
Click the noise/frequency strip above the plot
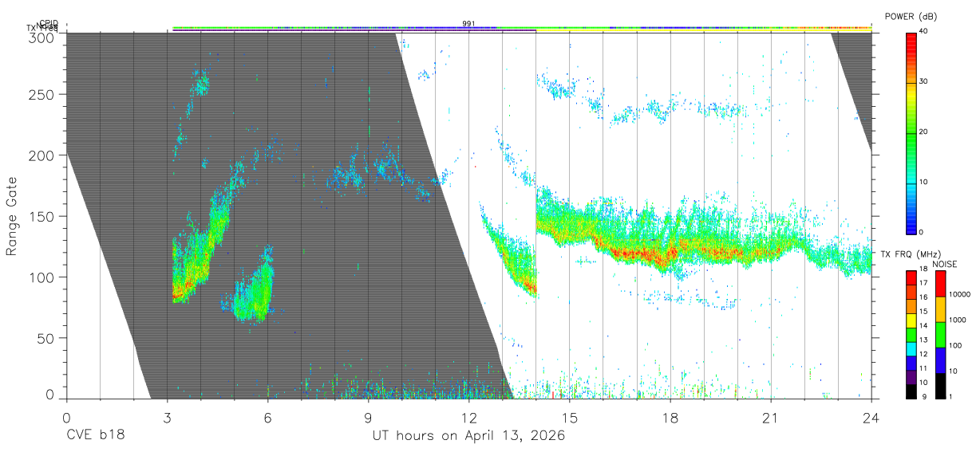click(x=521, y=28)
